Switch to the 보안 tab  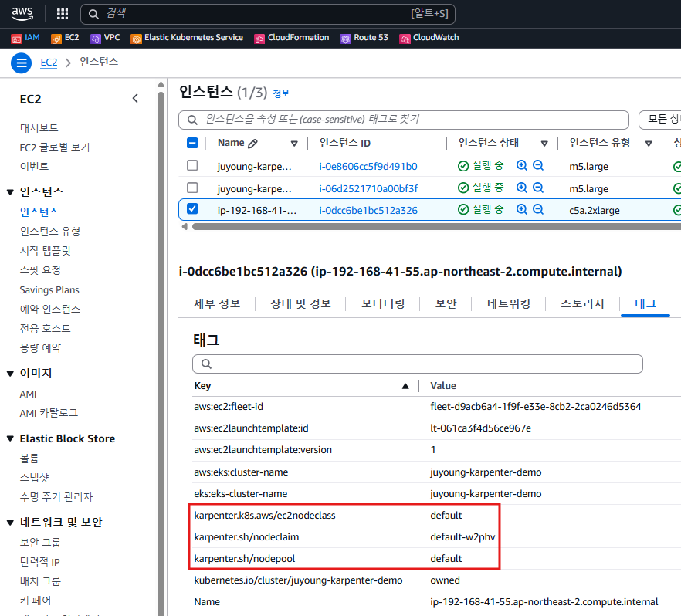446,304
